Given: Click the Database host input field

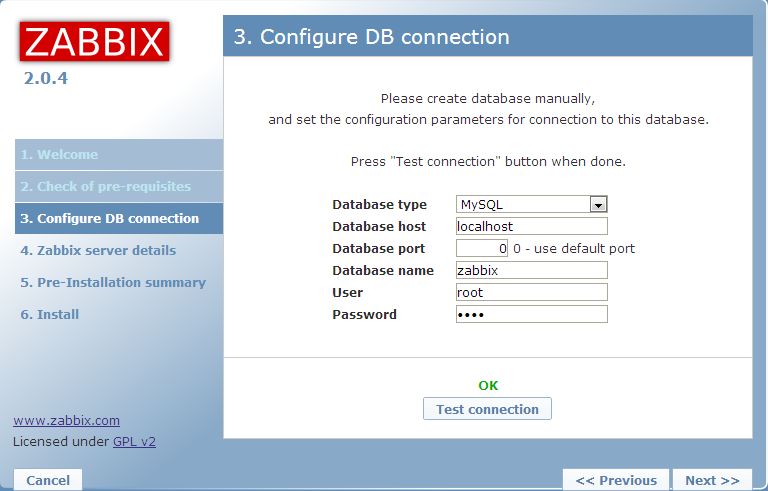Looking at the screenshot, I should pos(531,226).
